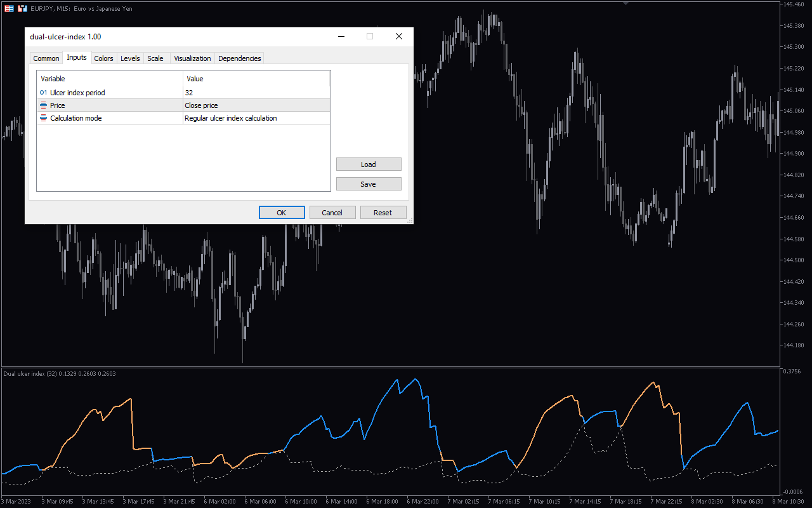Edit the Ulcer index period value 32

pyautogui.click(x=256, y=93)
